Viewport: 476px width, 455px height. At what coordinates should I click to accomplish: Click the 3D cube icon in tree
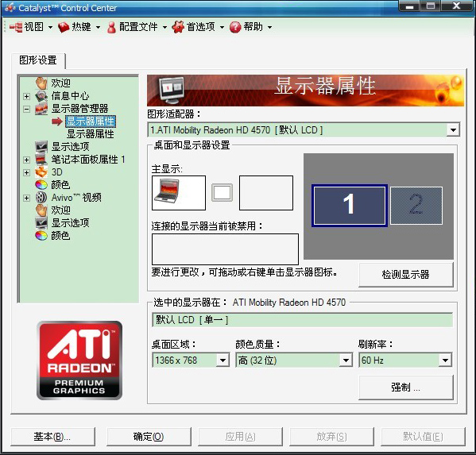click(x=41, y=172)
